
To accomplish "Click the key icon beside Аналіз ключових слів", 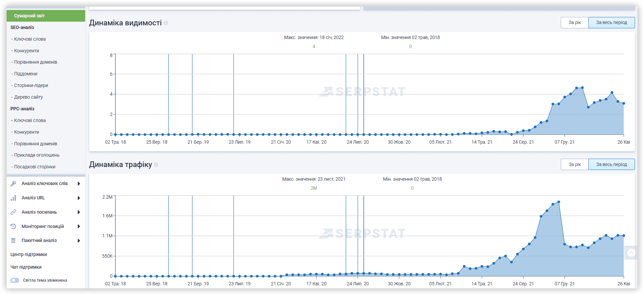I will (13, 184).
